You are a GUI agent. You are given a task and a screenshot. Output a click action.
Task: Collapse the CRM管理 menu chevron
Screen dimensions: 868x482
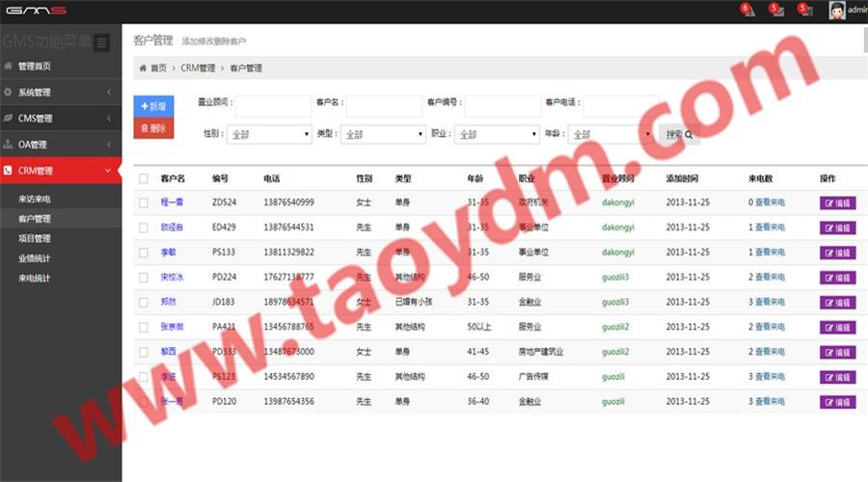(108, 171)
